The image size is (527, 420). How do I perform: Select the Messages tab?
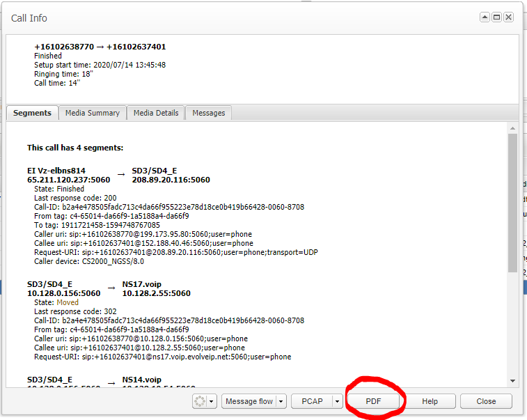208,113
